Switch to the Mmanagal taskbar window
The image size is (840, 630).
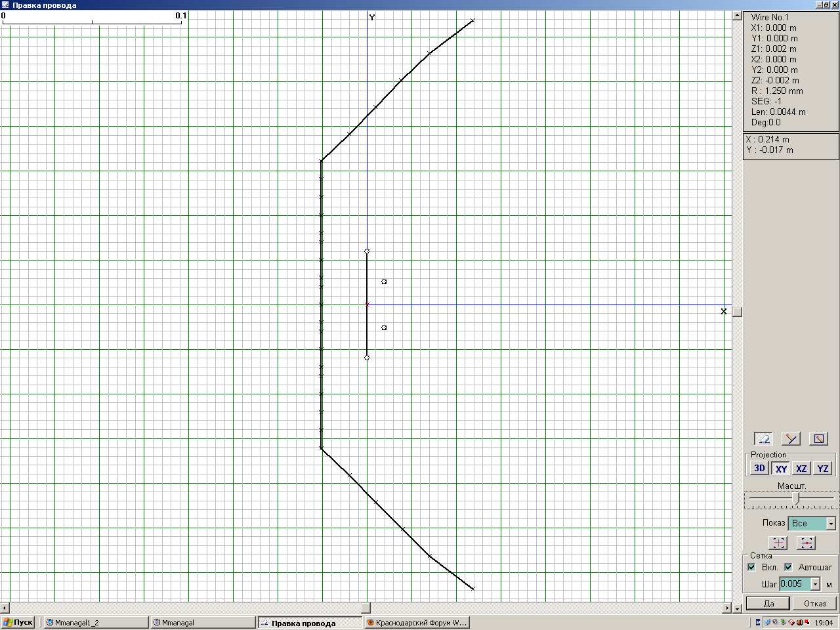(x=203, y=622)
